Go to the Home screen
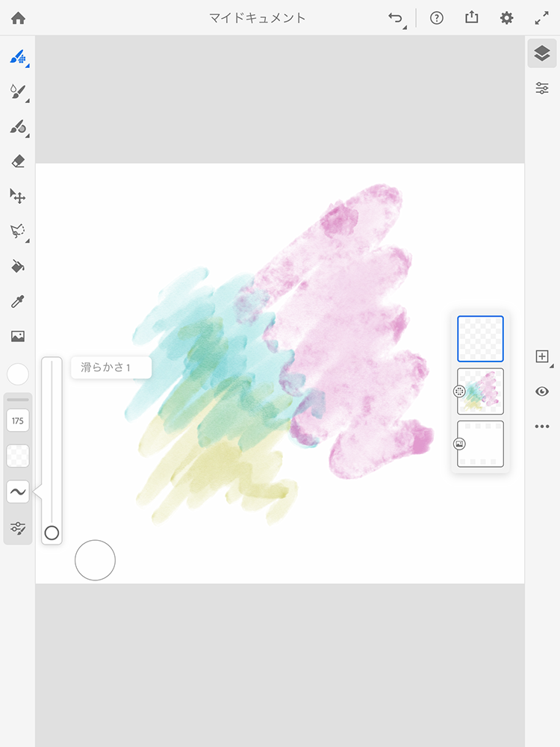This screenshot has height=747, width=560. click(18, 18)
